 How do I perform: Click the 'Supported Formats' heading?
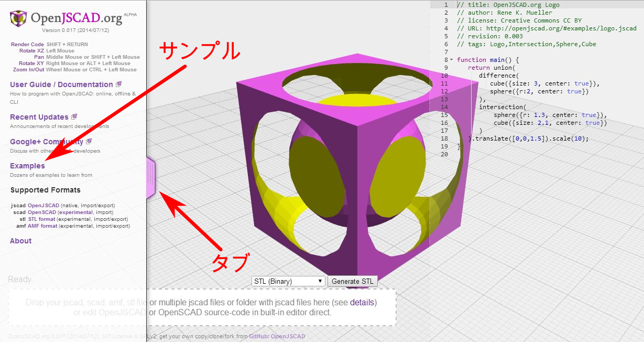click(45, 190)
